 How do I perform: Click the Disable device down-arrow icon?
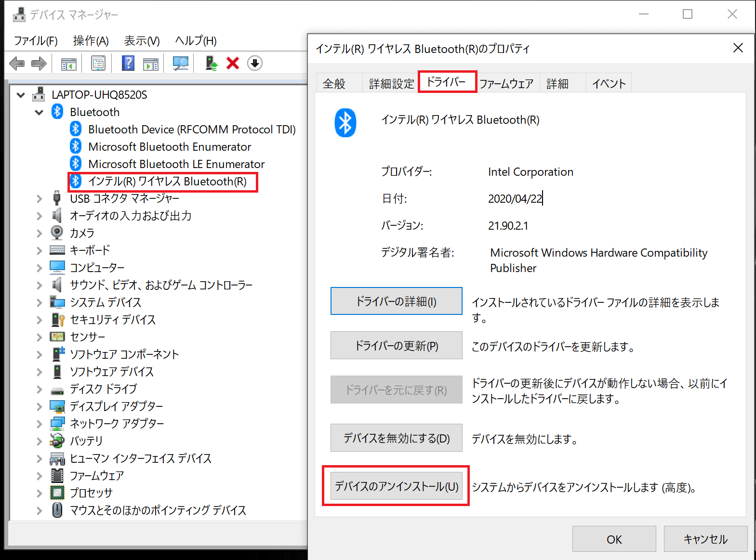click(255, 63)
